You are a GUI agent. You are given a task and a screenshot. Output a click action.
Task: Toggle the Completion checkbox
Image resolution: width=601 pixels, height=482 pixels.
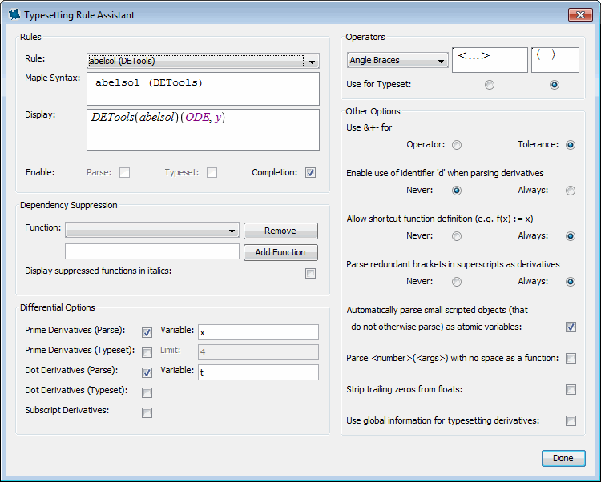click(310, 172)
